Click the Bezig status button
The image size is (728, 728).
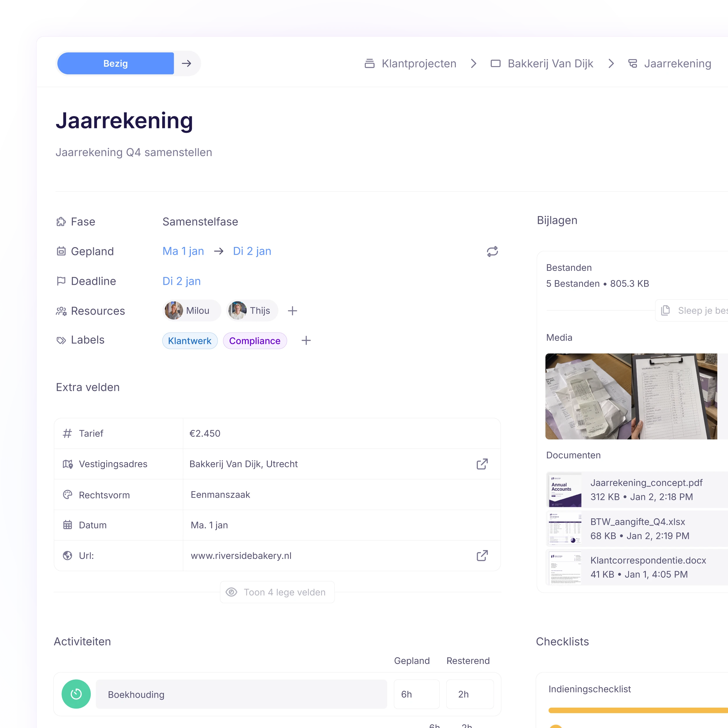(x=115, y=63)
